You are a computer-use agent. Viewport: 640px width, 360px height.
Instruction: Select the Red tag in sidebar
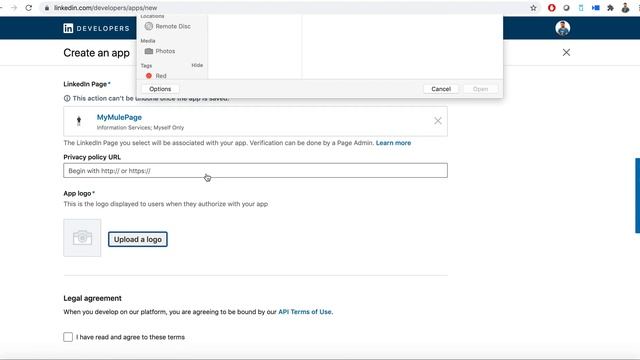click(156, 76)
